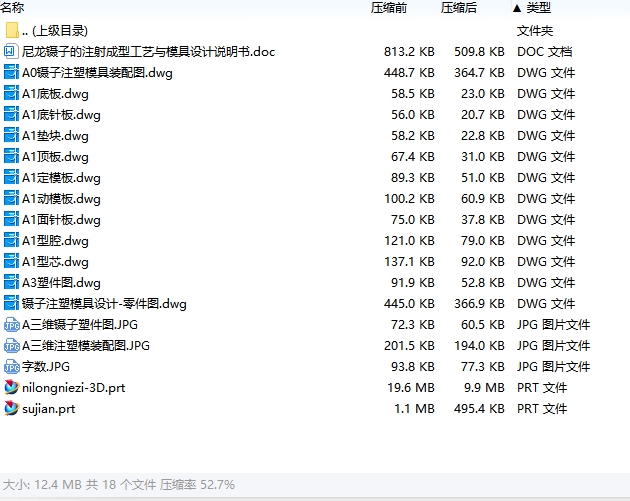Screen dimensions: 630x501
Task: Click the 1.1 MB size value
Action: (x=414, y=409)
